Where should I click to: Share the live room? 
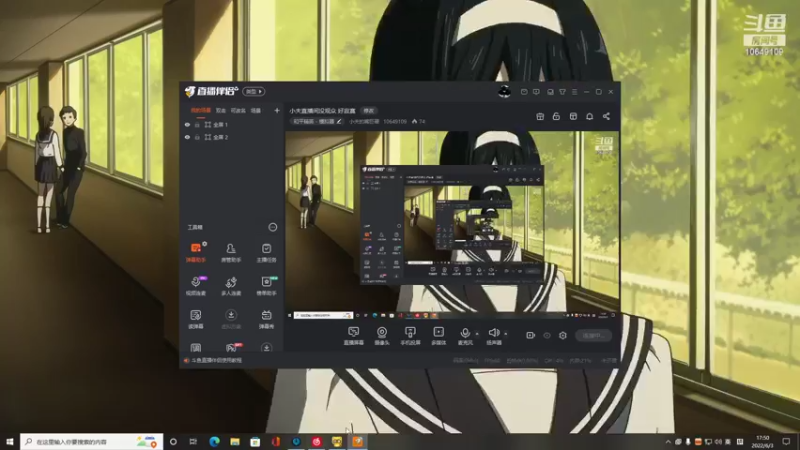(606, 116)
